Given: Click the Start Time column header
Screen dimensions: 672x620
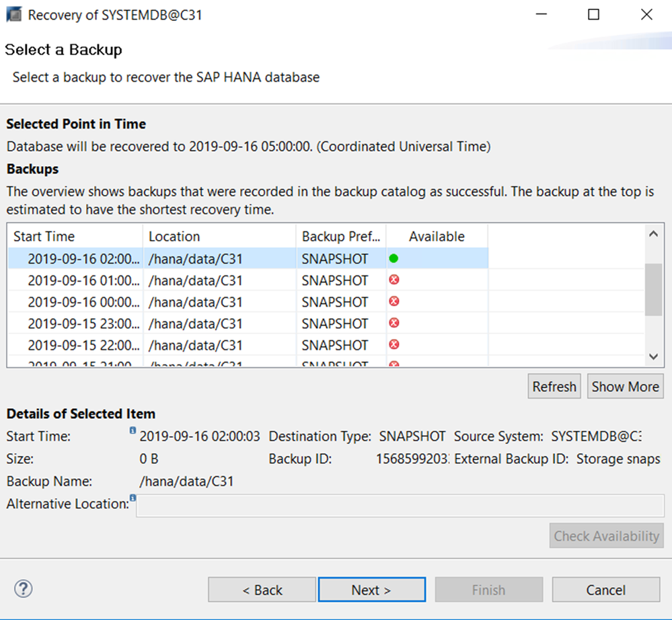Looking at the screenshot, I should (x=75, y=237).
